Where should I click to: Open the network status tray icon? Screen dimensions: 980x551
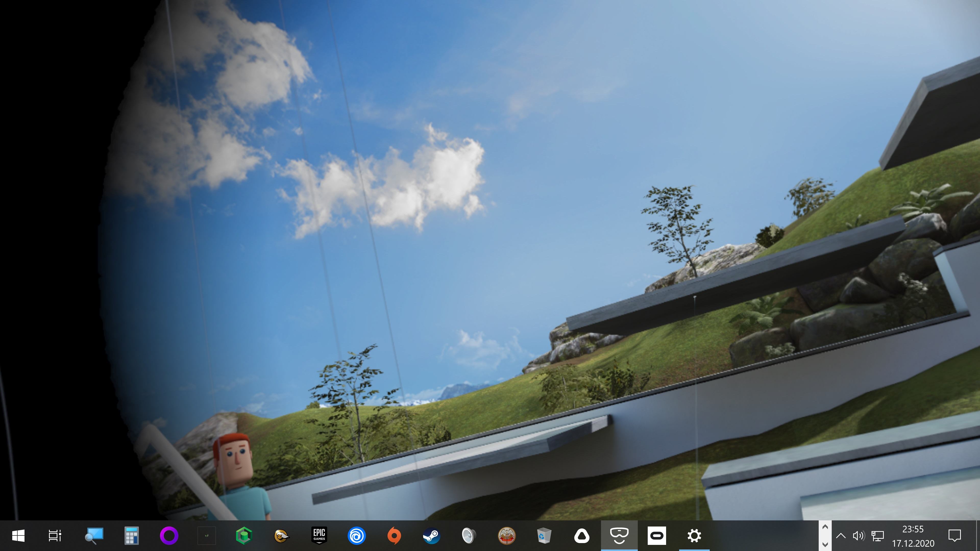coord(877,536)
